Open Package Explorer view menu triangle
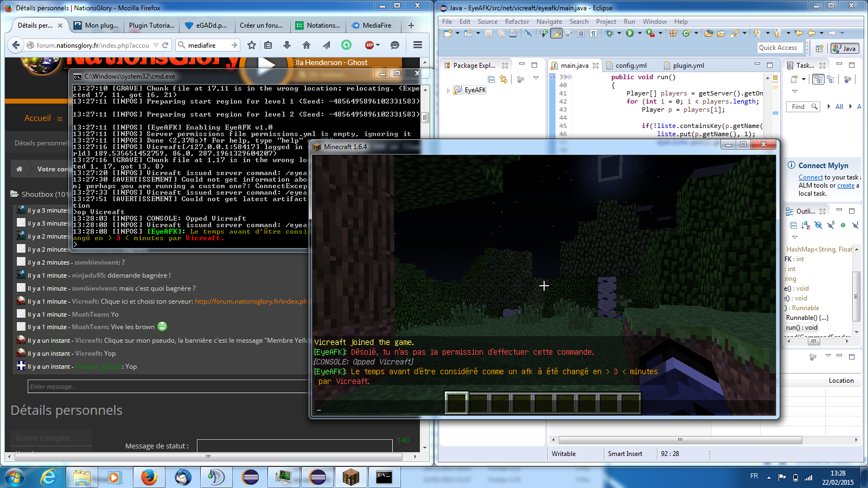The height and width of the screenshot is (488, 868). click(x=536, y=78)
